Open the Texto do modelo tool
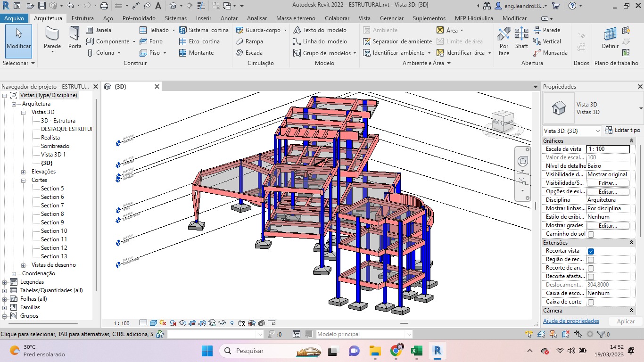This screenshot has width=644, height=362. click(320, 30)
